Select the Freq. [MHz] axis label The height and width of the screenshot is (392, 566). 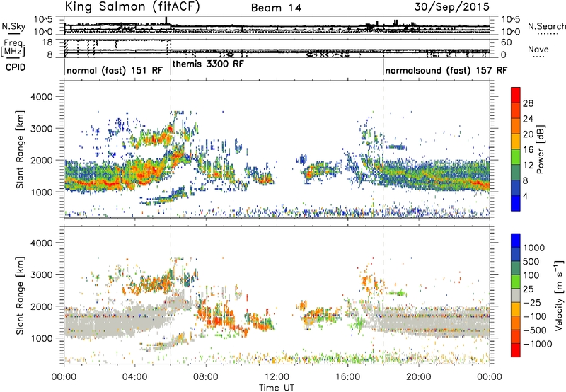13,47
